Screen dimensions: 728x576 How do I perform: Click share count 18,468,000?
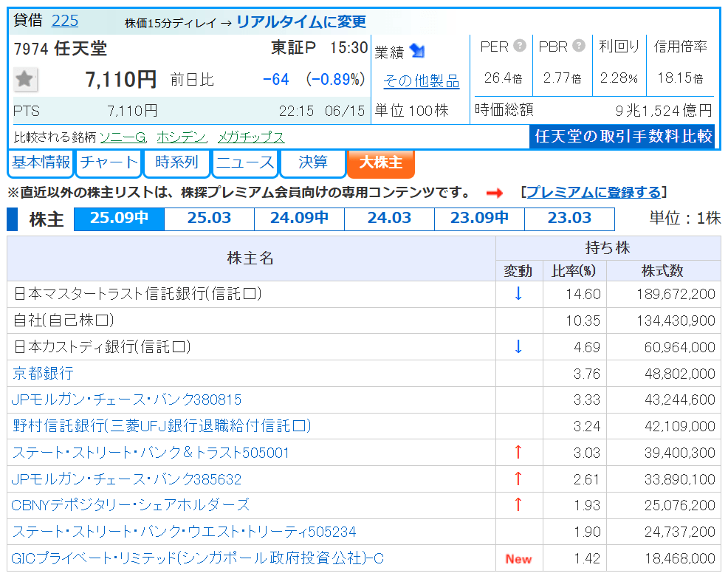pos(680,558)
